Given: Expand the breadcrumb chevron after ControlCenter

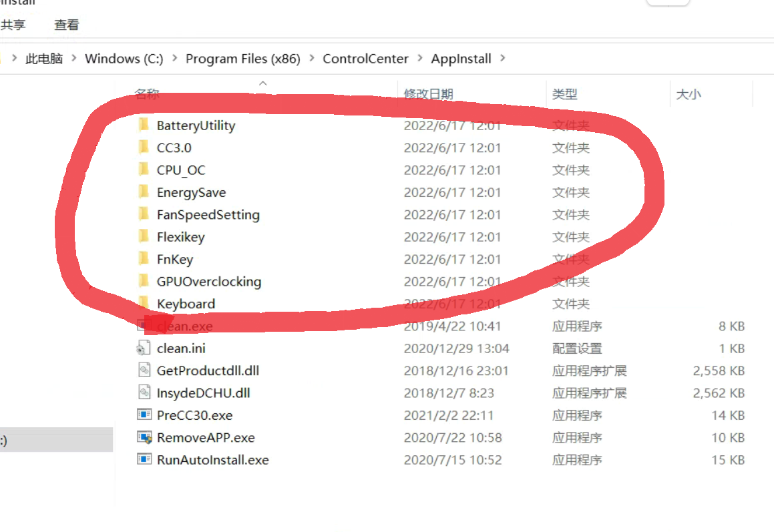Looking at the screenshot, I should pos(421,59).
